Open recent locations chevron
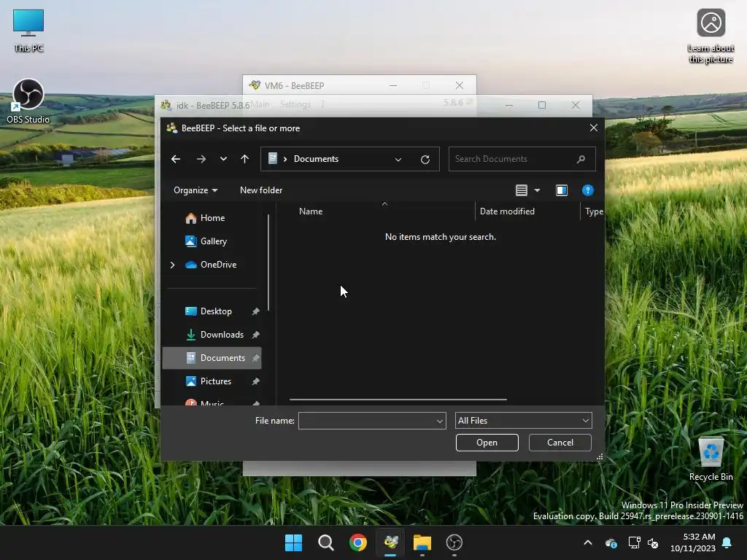747x560 pixels. point(223,159)
